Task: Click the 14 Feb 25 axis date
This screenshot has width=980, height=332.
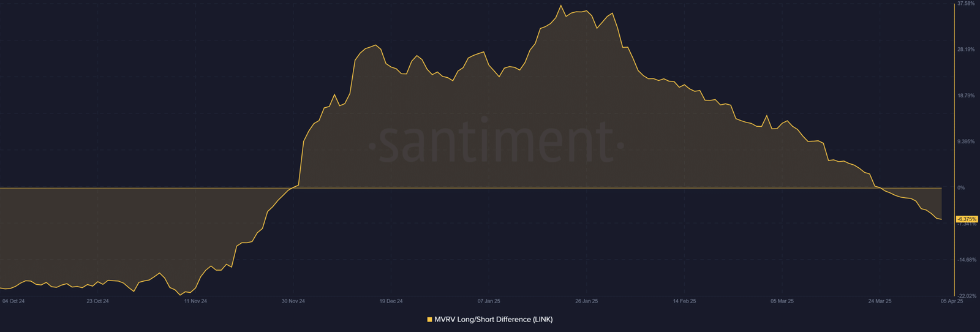Action: (x=684, y=301)
